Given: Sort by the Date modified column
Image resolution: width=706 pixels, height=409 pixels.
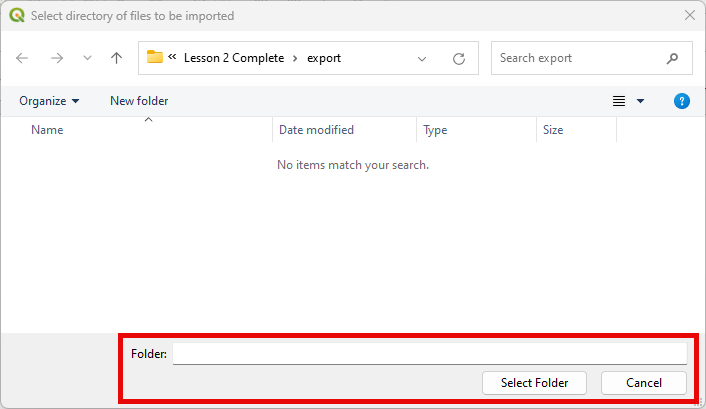Looking at the screenshot, I should pos(316,130).
